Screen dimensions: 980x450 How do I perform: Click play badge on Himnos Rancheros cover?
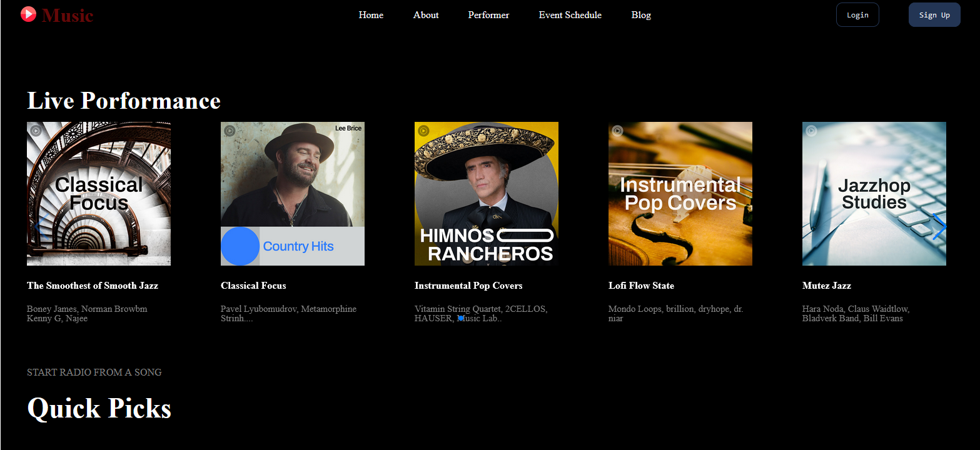click(x=423, y=131)
